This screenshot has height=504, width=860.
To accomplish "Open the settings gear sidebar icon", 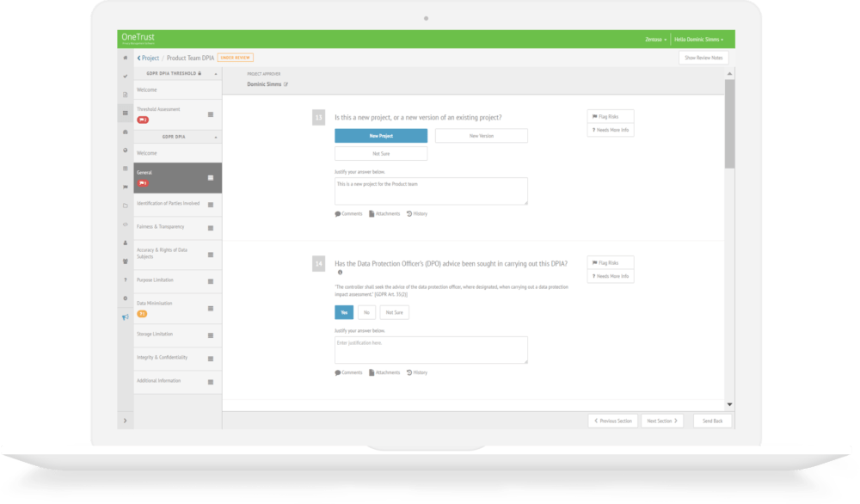I will (x=125, y=298).
